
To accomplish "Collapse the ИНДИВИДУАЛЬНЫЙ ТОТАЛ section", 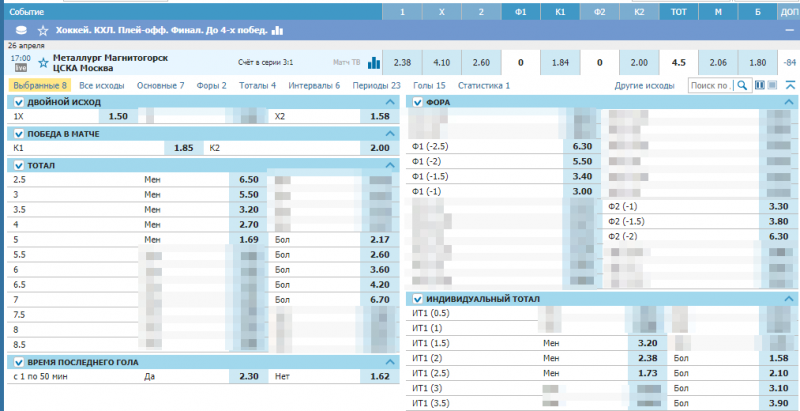I will [789, 298].
